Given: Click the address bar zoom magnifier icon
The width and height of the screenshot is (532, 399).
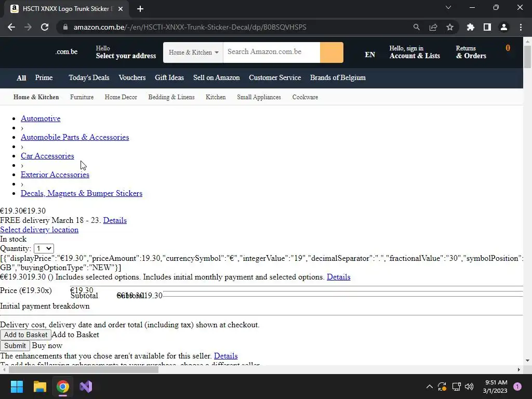Looking at the screenshot, I should tap(416, 27).
